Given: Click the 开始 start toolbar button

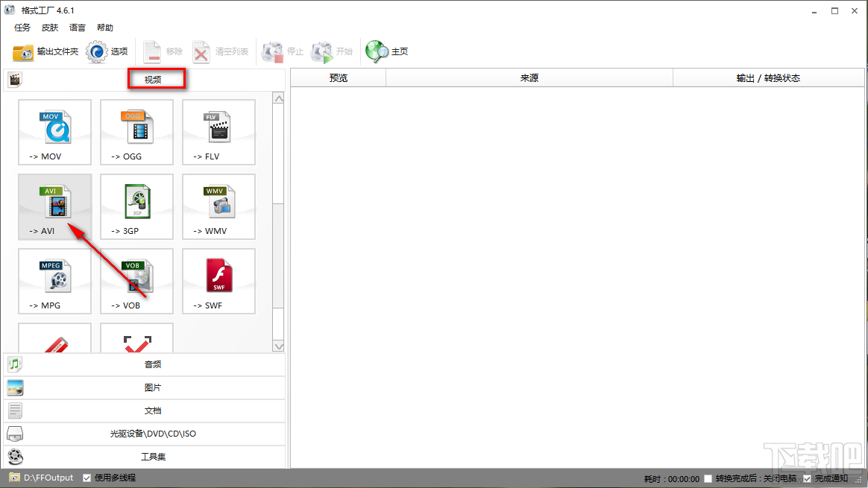Looking at the screenshot, I should pyautogui.click(x=332, y=52).
